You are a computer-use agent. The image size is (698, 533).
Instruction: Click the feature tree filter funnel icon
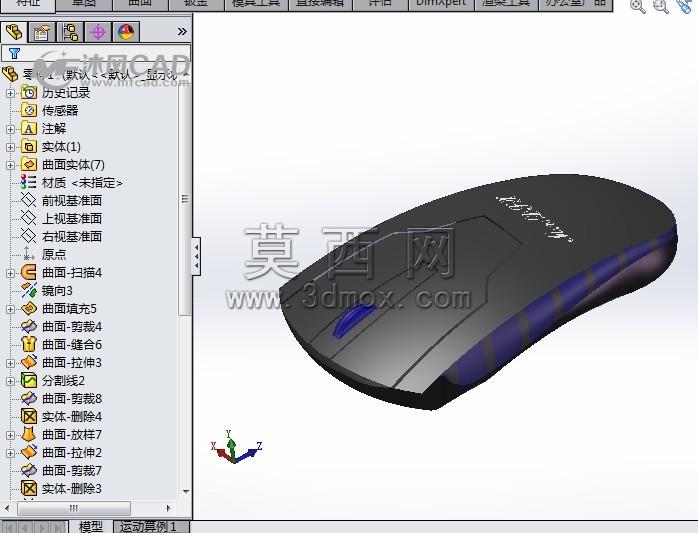(x=14, y=53)
